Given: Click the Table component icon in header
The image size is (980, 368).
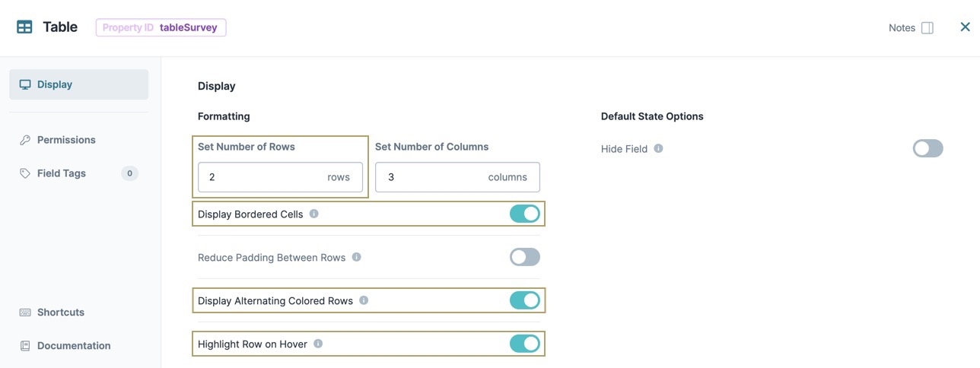Looking at the screenshot, I should pyautogui.click(x=24, y=27).
